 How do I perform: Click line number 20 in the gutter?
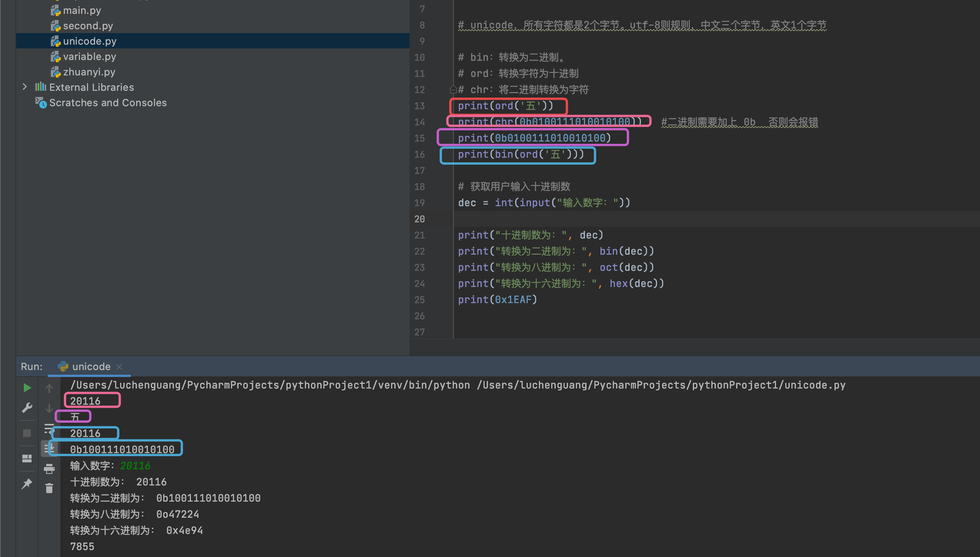(420, 219)
